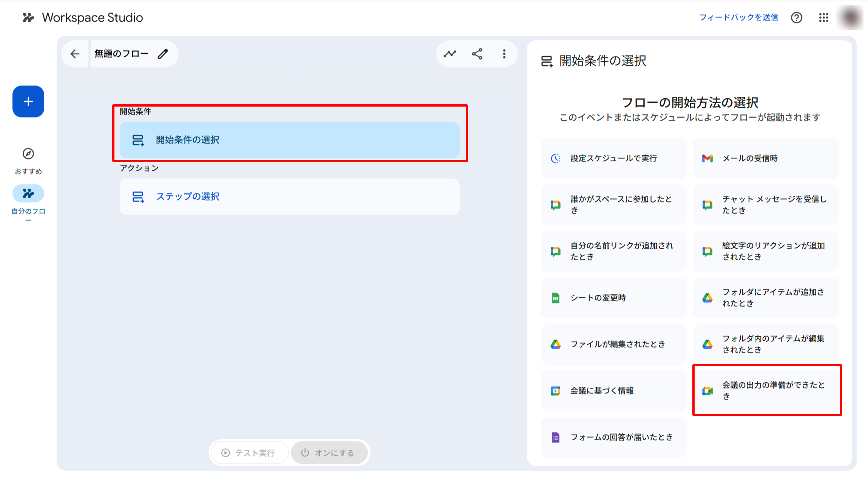
Task: Click the purple Forms icon
Action: tap(556, 438)
